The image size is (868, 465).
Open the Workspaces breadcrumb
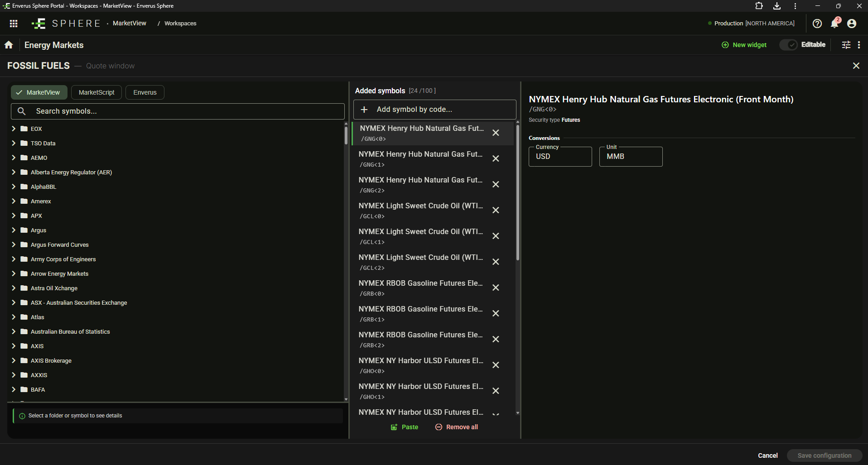point(180,24)
